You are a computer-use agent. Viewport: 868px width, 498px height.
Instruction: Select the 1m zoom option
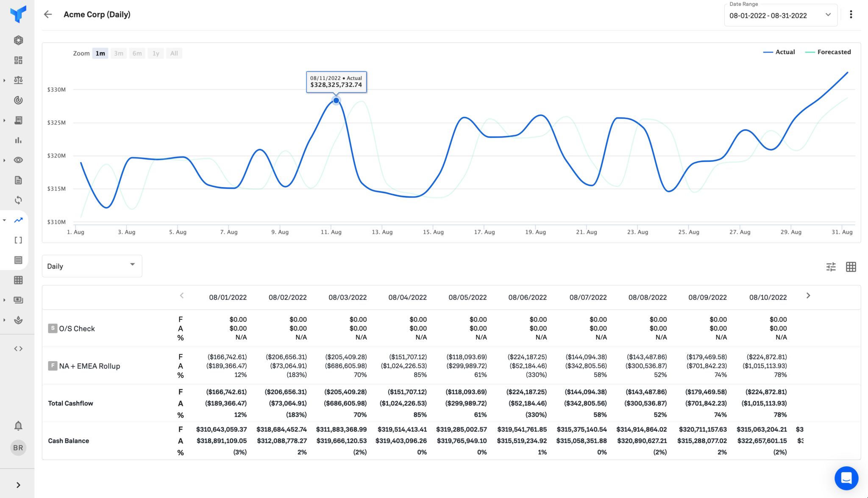[100, 53]
